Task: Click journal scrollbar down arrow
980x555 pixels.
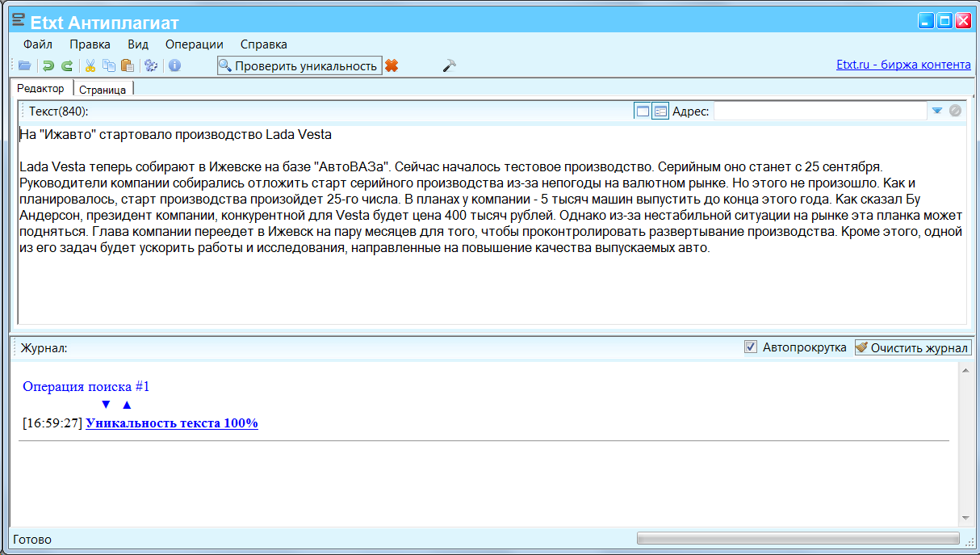Action: (965, 517)
